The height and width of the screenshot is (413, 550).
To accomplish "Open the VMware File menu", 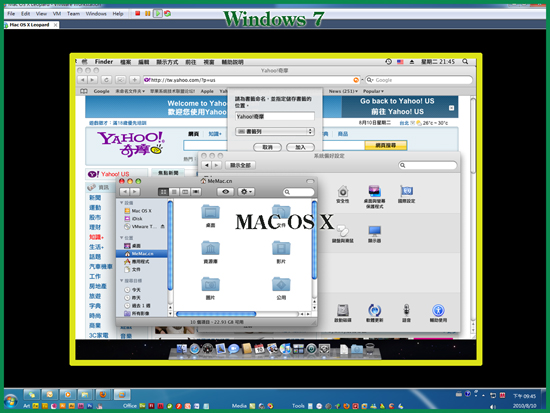I will click(x=11, y=14).
